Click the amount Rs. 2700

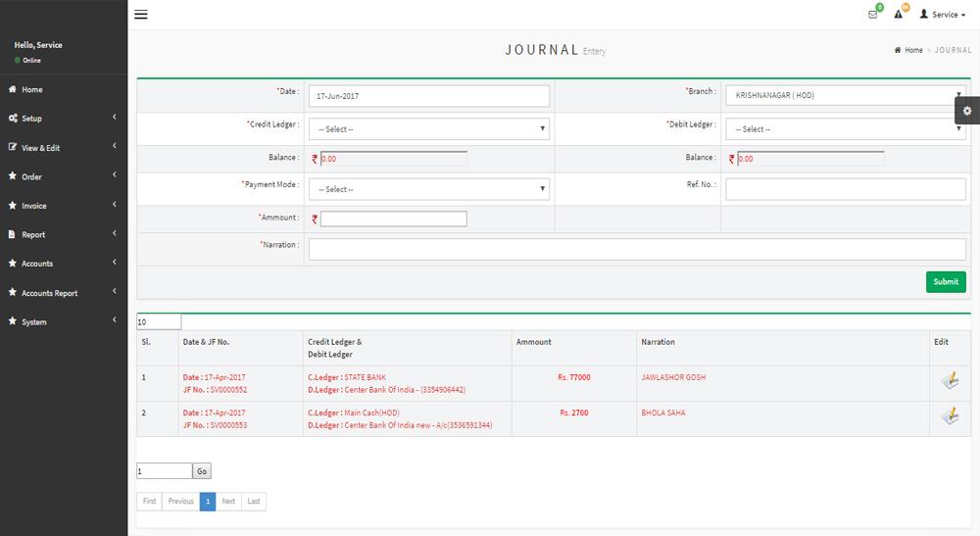click(574, 413)
